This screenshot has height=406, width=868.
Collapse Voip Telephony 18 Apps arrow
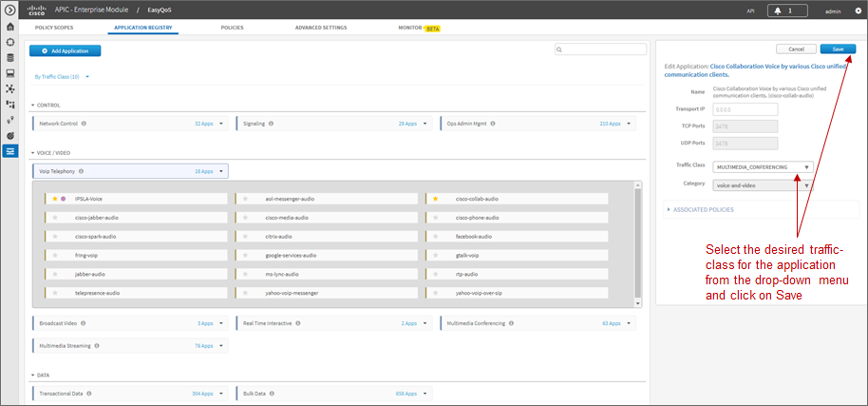(221, 171)
